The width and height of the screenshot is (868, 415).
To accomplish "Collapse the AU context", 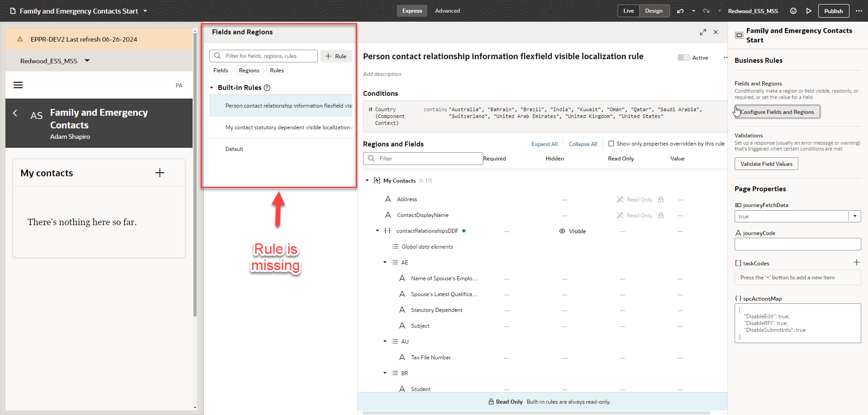I will point(385,341).
